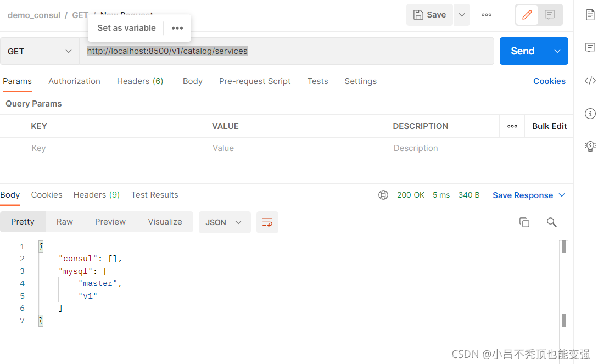The height and width of the screenshot is (364, 598).
Task: Open the JSON format dropdown
Action: [x=225, y=222]
